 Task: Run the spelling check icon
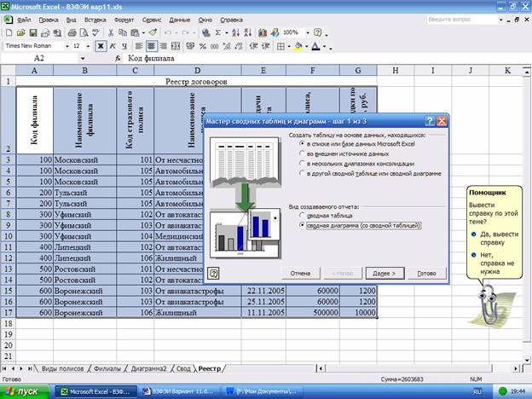[x=96, y=32]
